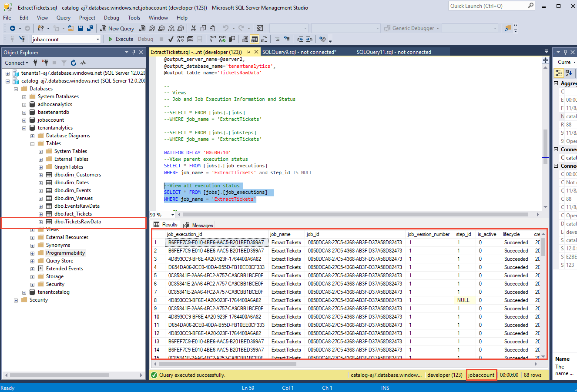577x392 pixels.
Task: Toggle Results to Text icon
Action: (x=245, y=39)
